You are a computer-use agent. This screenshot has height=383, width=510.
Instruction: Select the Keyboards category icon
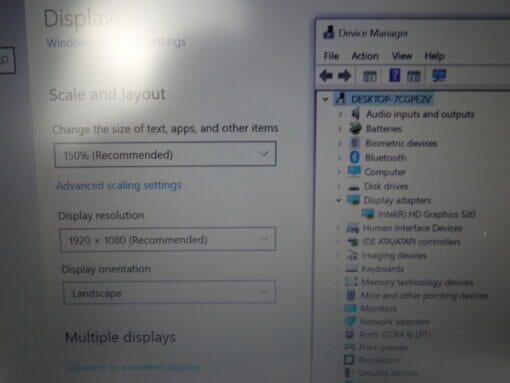click(351, 268)
